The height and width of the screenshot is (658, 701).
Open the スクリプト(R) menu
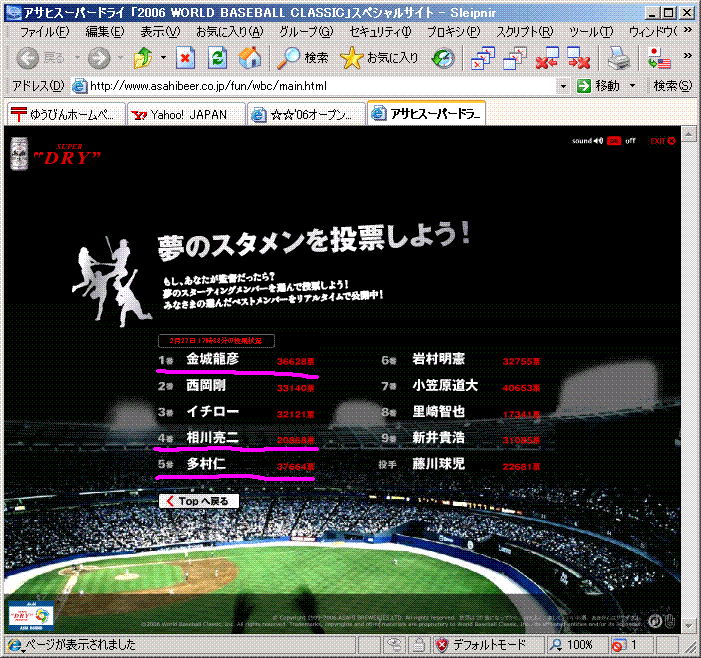(x=524, y=32)
